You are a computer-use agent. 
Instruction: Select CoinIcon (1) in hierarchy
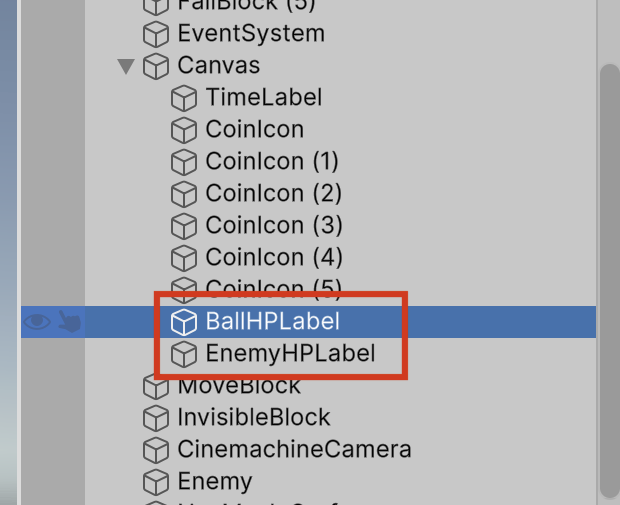(272, 162)
